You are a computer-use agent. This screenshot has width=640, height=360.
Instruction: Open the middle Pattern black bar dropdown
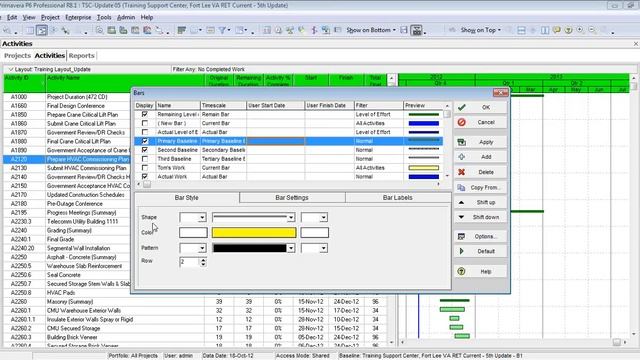[x=291, y=248]
